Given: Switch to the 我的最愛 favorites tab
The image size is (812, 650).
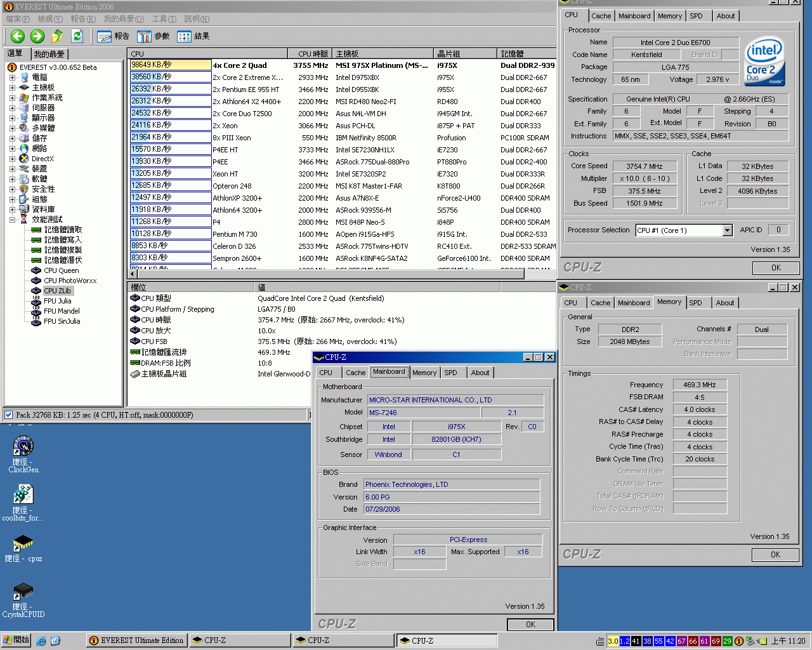Looking at the screenshot, I should tap(49, 54).
